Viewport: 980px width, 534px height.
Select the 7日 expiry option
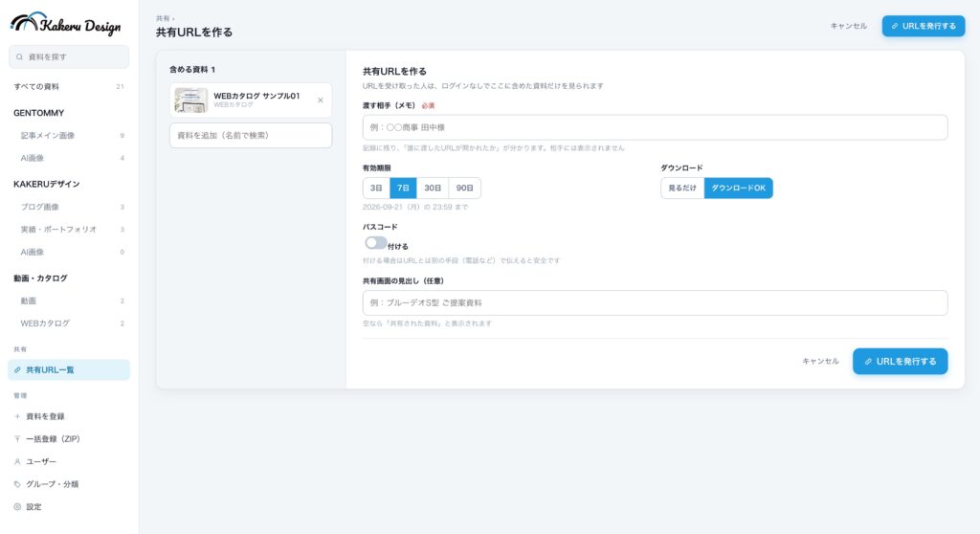click(x=403, y=188)
